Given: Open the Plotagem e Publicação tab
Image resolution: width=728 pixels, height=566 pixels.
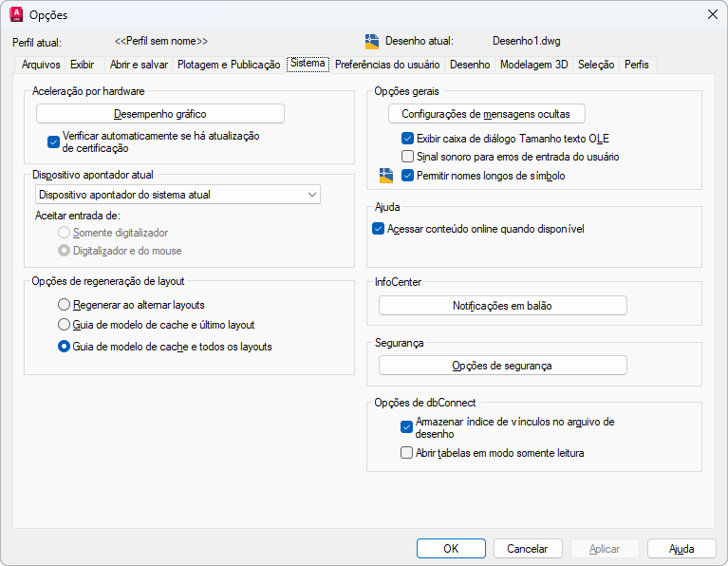Looking at the screenshot, I should [x=229, y=65].
